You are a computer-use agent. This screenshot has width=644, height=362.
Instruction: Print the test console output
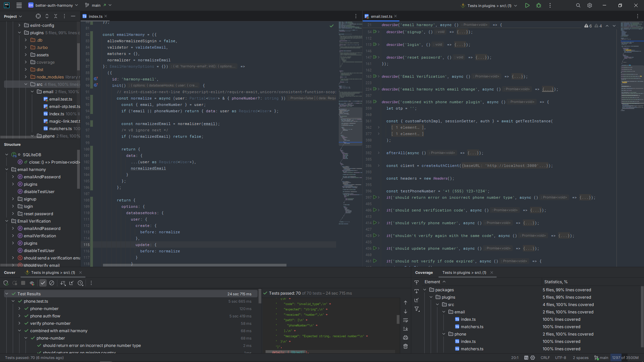405,338
